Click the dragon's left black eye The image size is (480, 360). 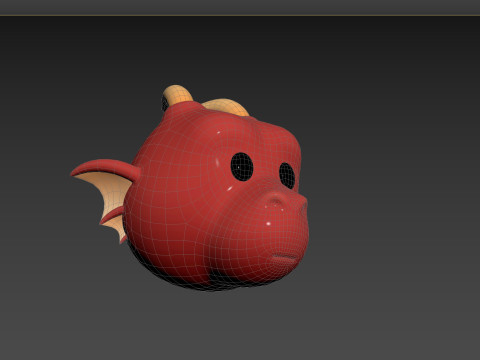[x=242, y=167]
